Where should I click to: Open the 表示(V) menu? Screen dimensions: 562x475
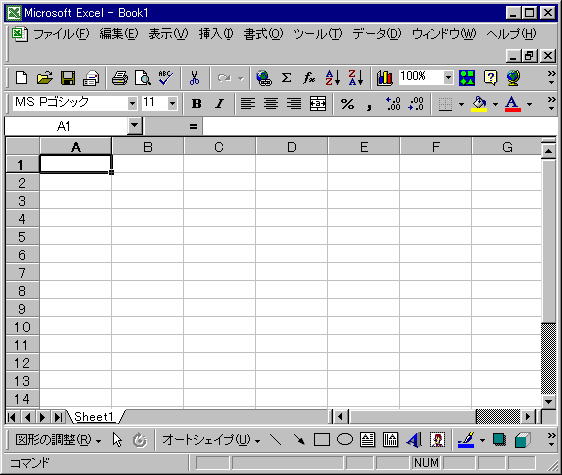tap(168, 34)
